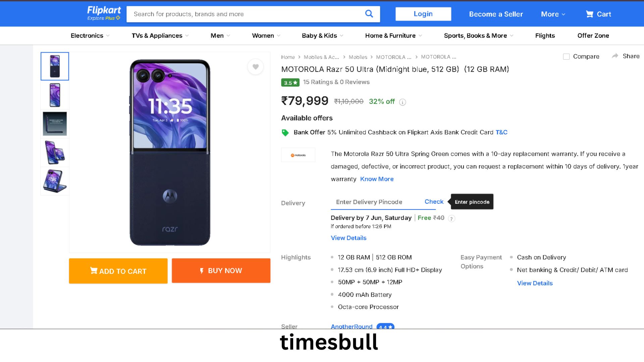Image resolution: width=644 pixels, height=362 pixels.
Task: Expand TVs & Appliances menu
Action: pos(160,36)
